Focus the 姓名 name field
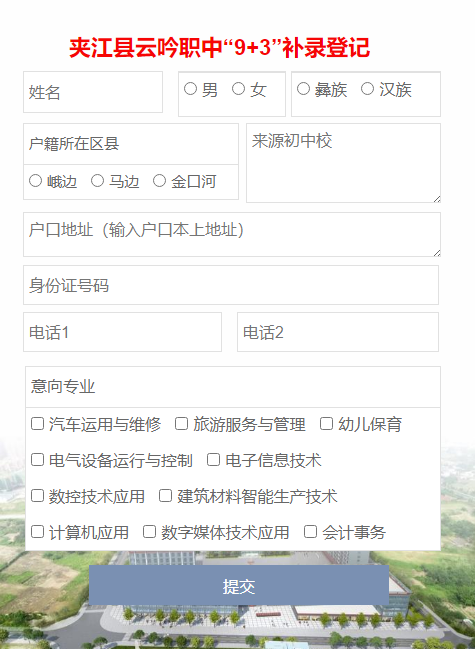This screenshot has width=475, height=649. click(x=93, y=92)
